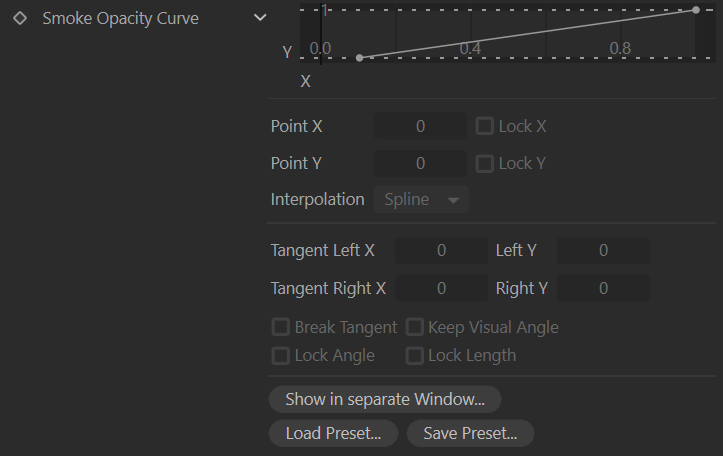Enable the Lock X checkbox
This screenshot has height=456, width=723.
tap(485, 126)
